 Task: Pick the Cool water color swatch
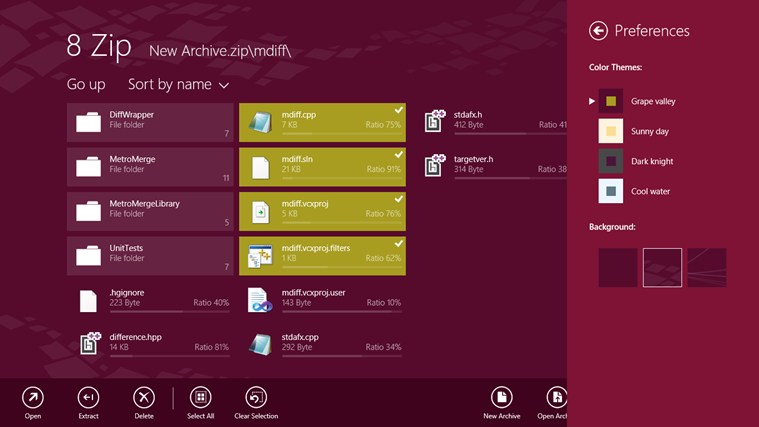pyautogui.click(x=611, y=191)
